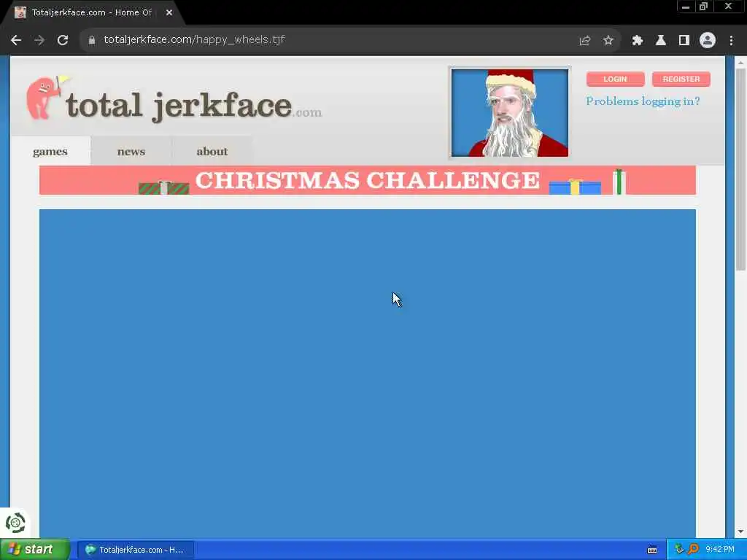Click the padlock site info icon

91,40
